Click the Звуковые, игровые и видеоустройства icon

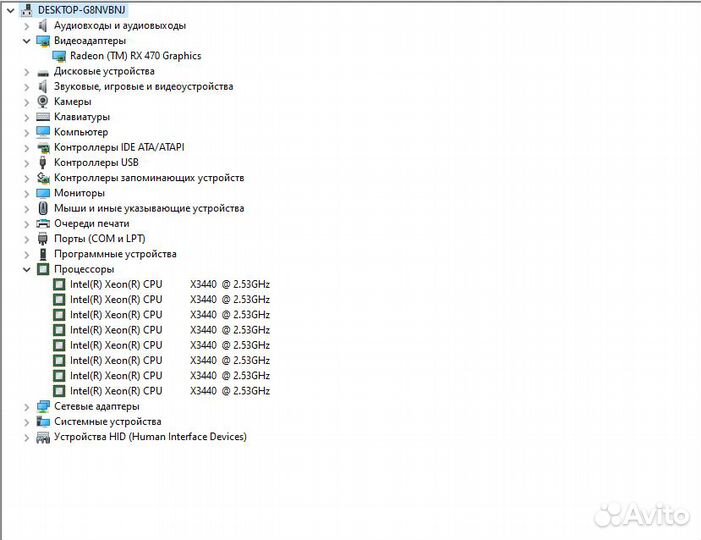43,86
